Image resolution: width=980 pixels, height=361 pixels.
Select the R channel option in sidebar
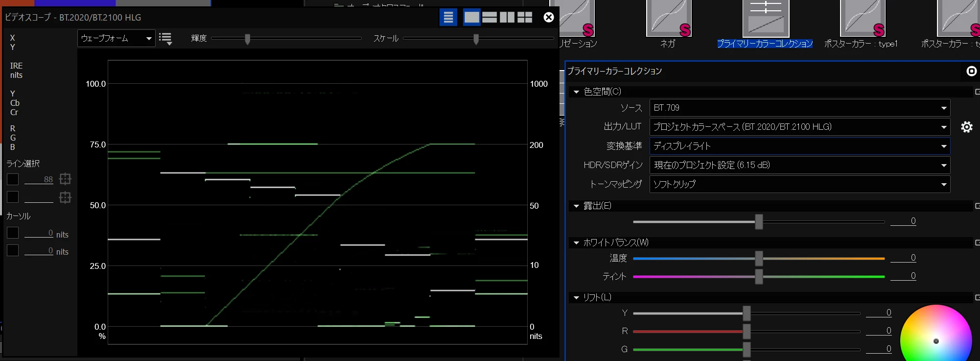tap(13, 128)
